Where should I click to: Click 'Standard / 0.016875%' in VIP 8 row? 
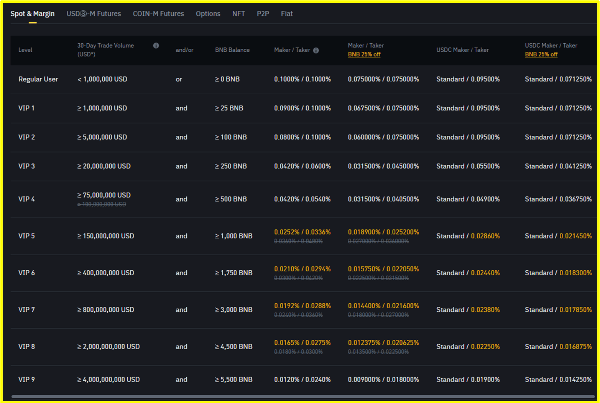point(558,347)
